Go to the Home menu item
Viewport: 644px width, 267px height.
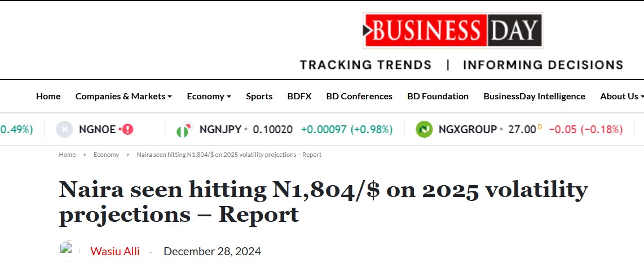48,97
